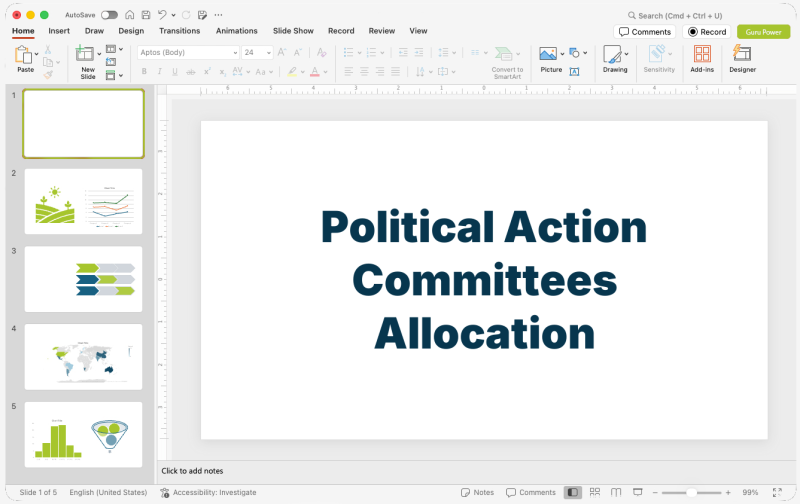
Task: Switch to Slide Sorter view
Action: (595, 492)
